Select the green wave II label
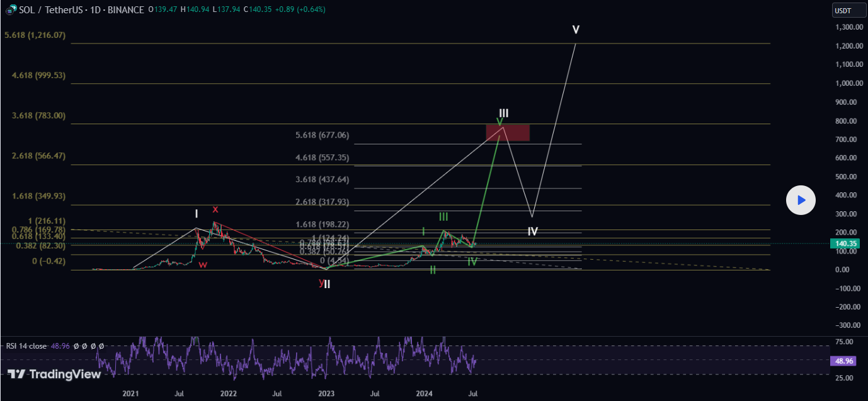Viewport: 868px width, 401px height. click(x=433, y=270)
